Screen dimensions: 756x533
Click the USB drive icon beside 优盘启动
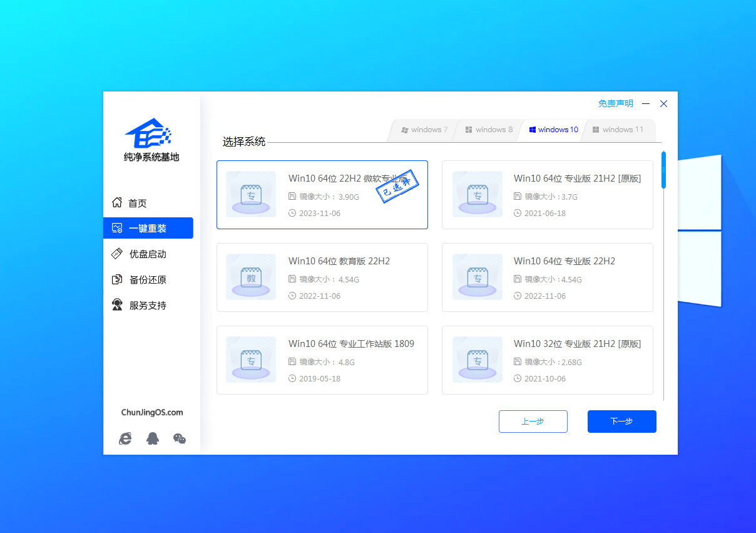[x=117, y=254]
